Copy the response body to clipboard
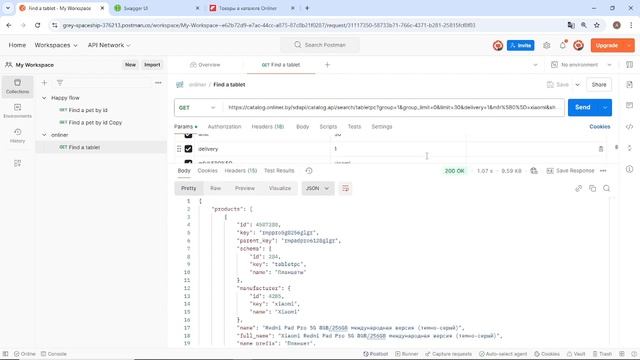640x360 pixels. [x=592, y=188]
